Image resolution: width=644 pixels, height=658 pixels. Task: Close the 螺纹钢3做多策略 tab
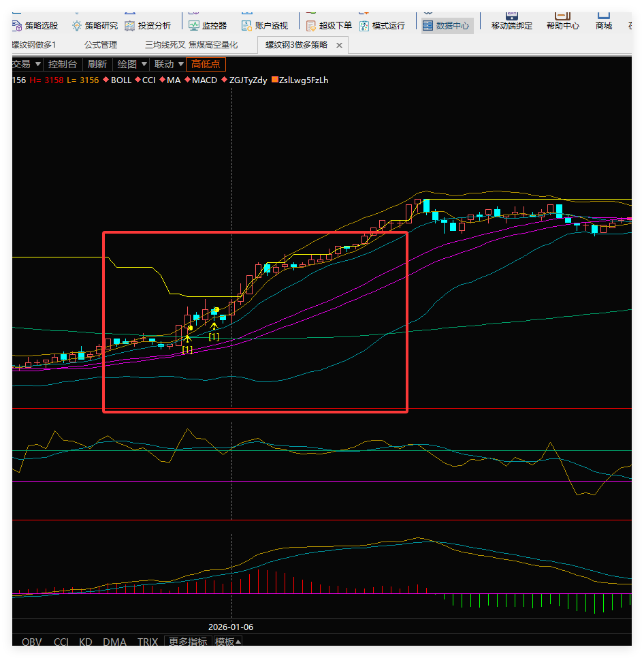click(339, 45)
